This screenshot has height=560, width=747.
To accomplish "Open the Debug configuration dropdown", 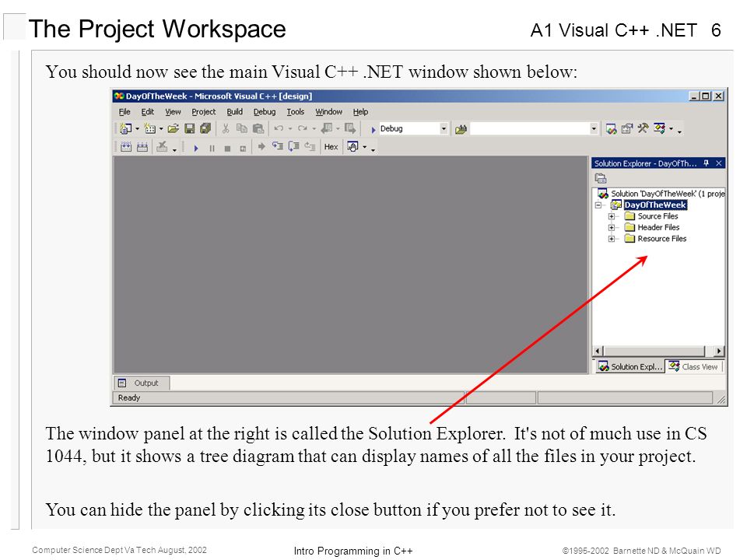I will 444,128.
